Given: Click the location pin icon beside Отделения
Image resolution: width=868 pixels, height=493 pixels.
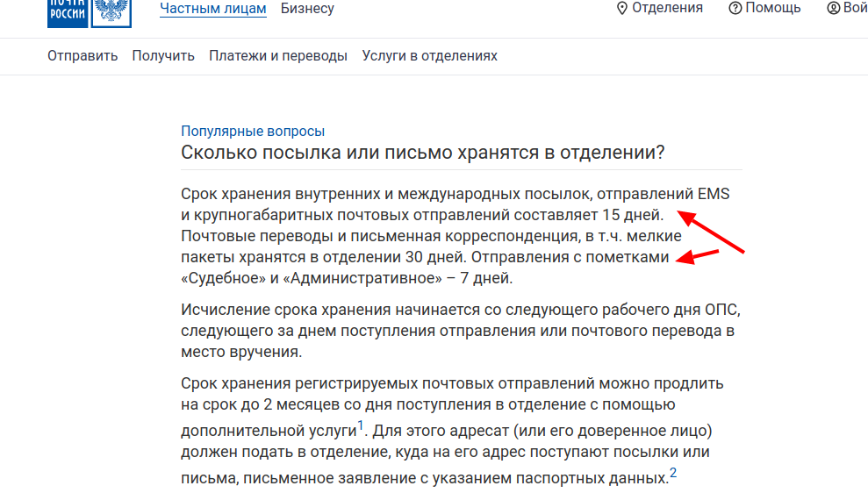Looking at the screenshot, I should coord(622,8).
